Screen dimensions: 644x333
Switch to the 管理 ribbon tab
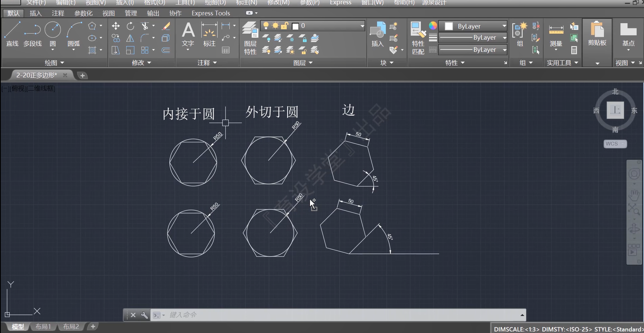(x=131, y=13)
